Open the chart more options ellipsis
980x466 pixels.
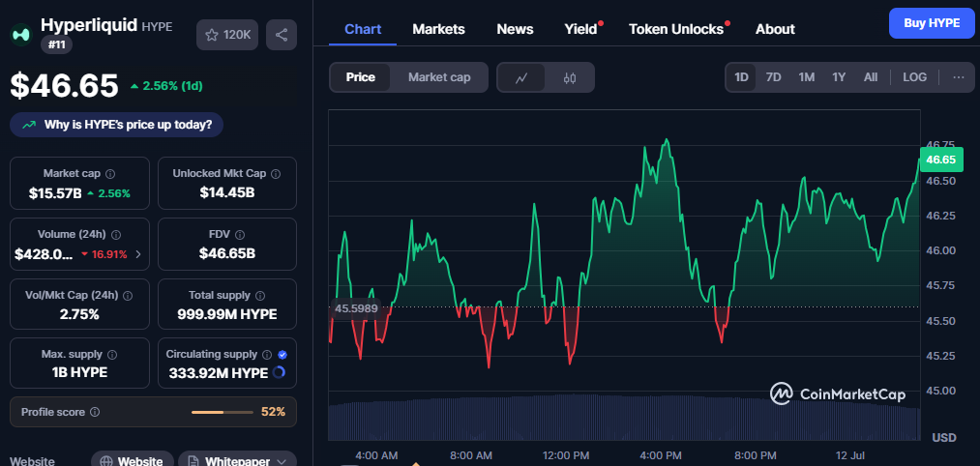point(959,77)
